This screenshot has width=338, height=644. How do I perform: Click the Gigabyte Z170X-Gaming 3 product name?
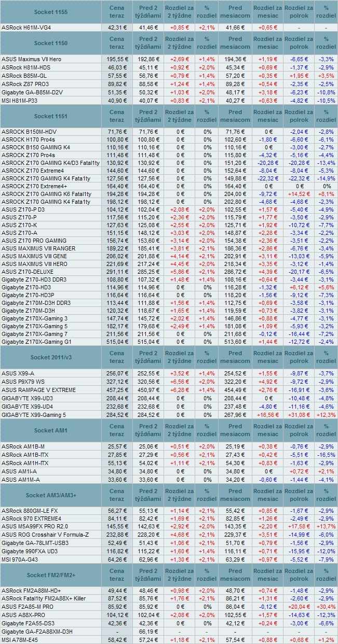point(34,318)
